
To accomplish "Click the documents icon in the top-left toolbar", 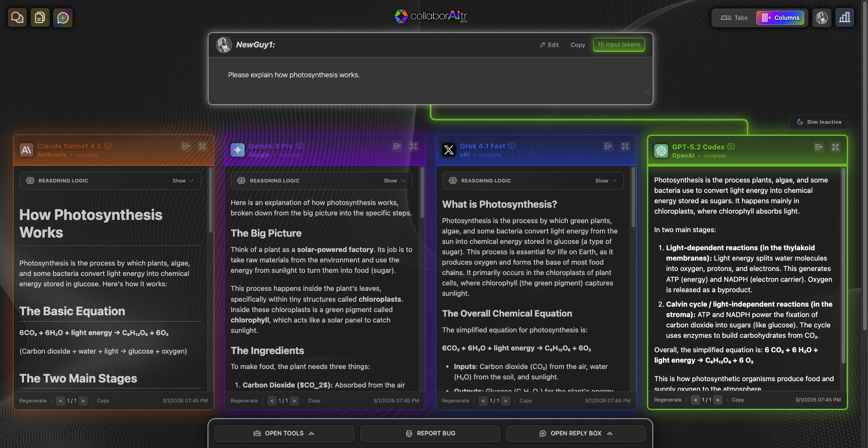I will point(40,17).
